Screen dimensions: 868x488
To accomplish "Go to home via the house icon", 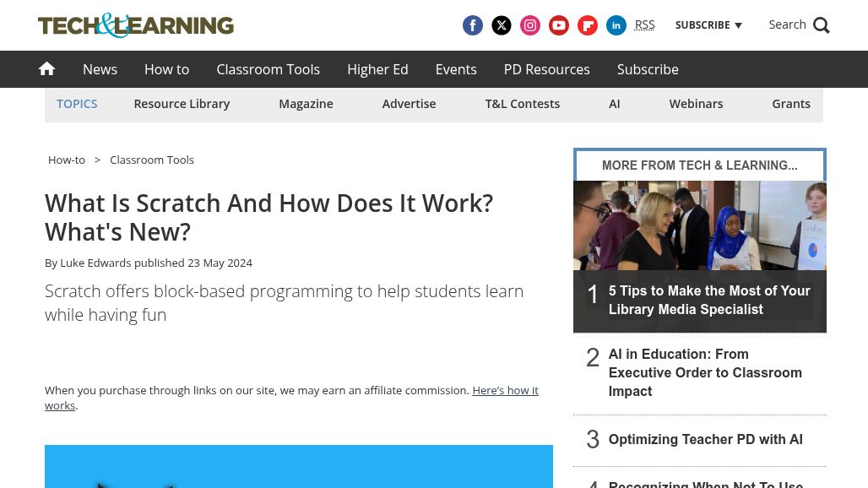I will (x=47, y=68).
